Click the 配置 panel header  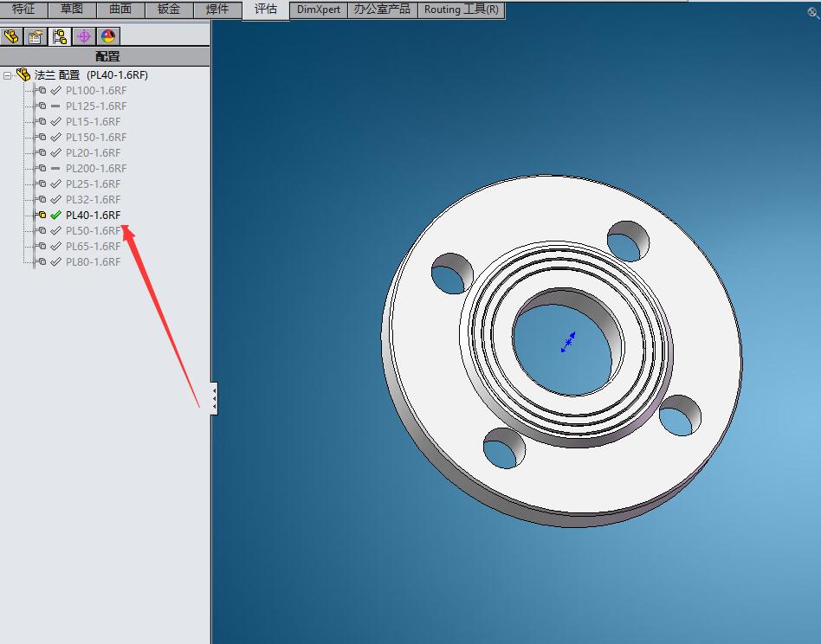click(x=106, y=56)
